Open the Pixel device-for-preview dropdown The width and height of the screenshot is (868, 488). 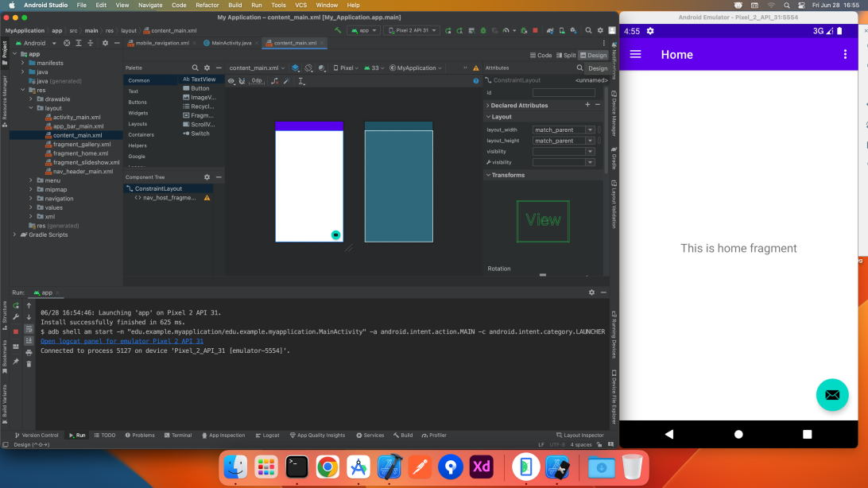(344, 68)
